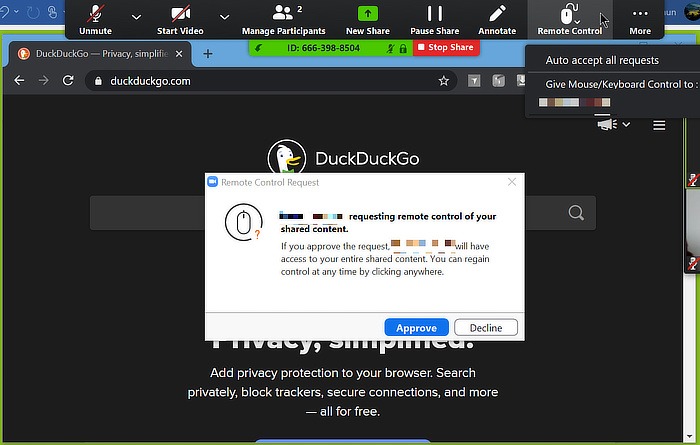
Task: Approve the remote control request
Action: click(417, 328)
